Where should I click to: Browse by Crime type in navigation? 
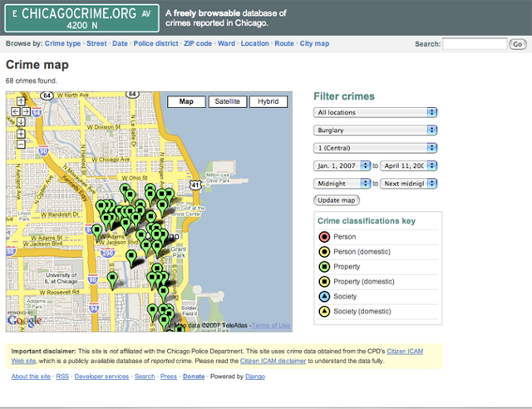(62, 43)
